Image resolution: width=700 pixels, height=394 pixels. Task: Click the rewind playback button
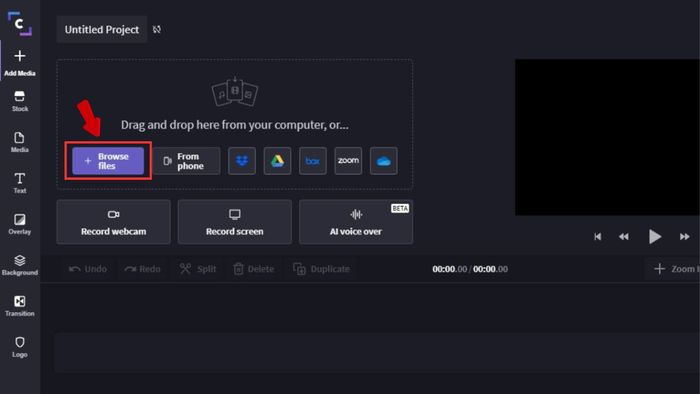tap(624, 236)
